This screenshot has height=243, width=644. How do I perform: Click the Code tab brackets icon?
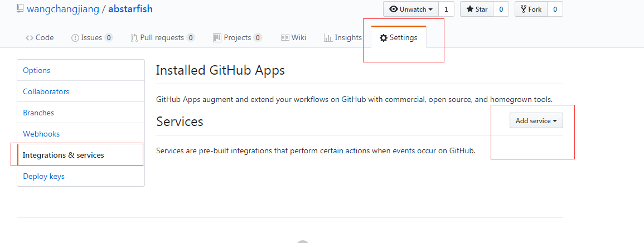point(30,38)
